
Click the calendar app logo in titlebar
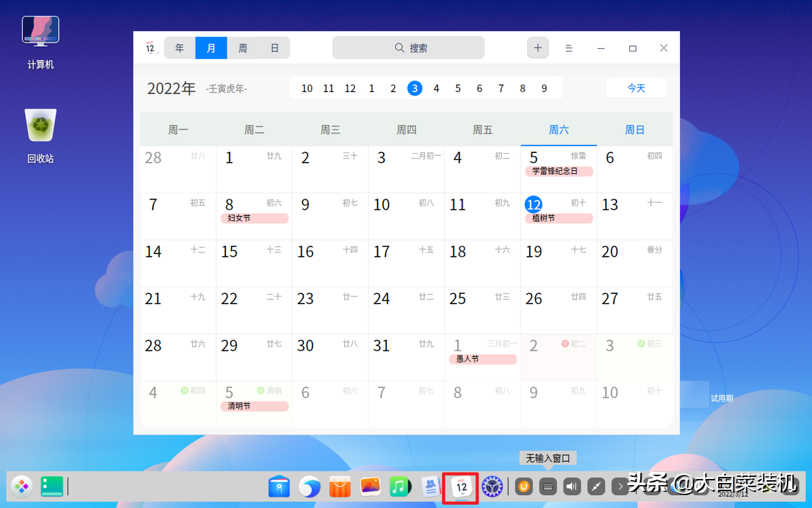click(150, 48)
